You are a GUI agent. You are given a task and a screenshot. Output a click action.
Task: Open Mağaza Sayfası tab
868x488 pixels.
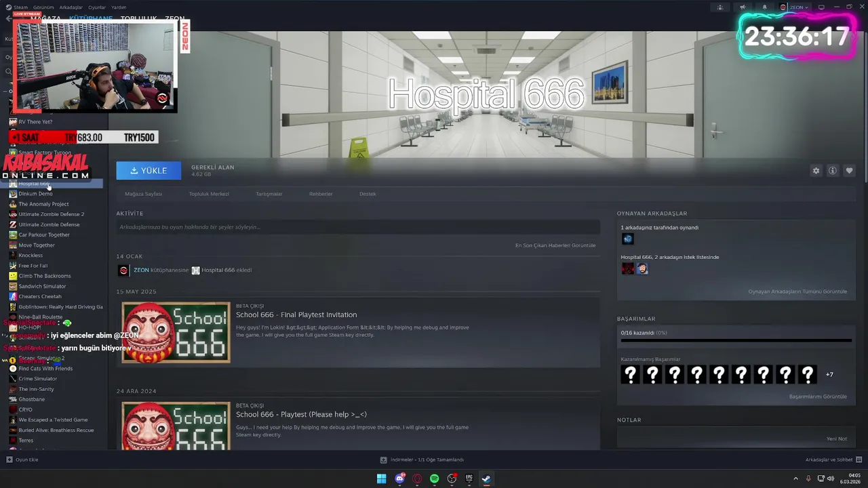pyautogui.click(x=144, y=194)
